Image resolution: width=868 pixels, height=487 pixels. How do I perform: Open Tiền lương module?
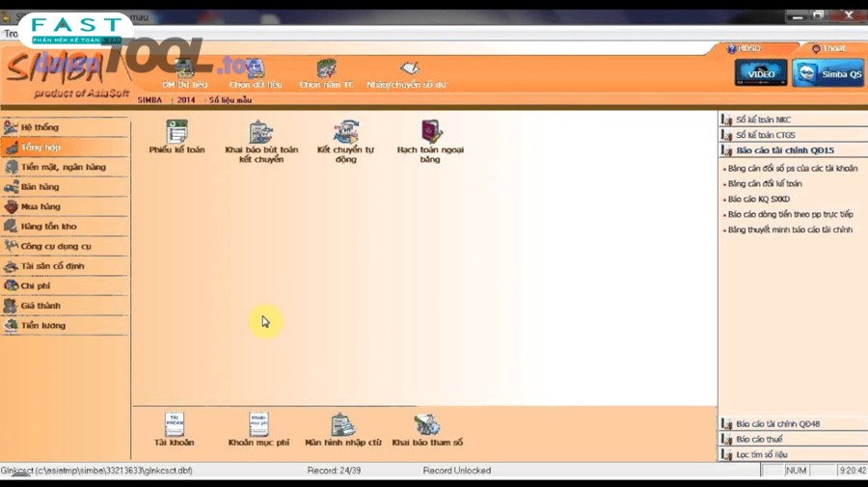(x=65, y=325)
